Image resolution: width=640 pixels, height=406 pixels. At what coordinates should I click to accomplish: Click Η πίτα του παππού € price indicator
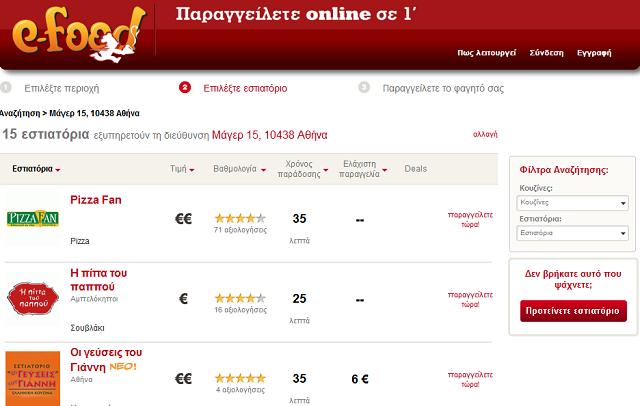tap(183, 299)
